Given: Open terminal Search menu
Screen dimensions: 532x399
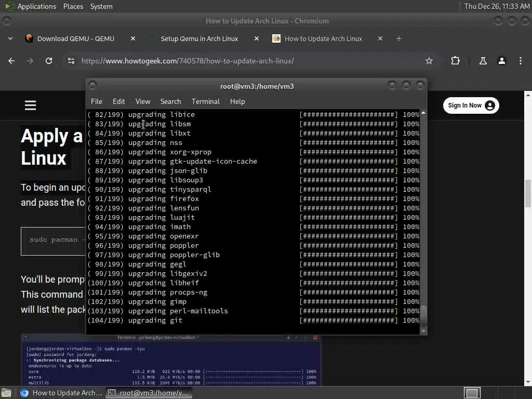Looking at the screenshot, I should 170,101.
